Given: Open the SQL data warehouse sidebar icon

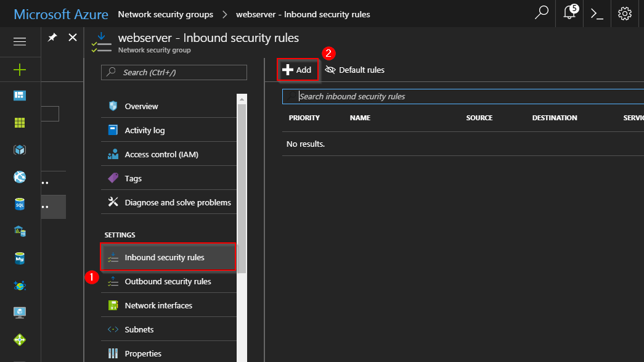Looking at the screenshot, I should point(20,231).
